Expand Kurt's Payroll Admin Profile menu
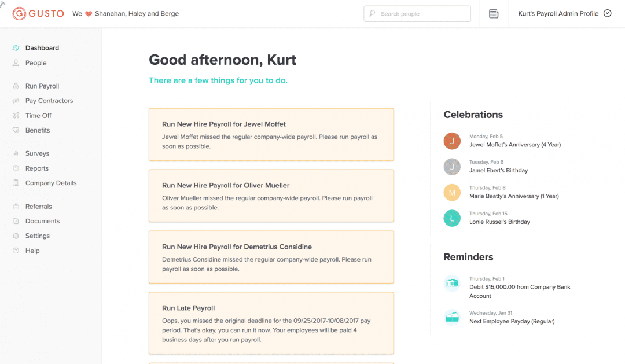 pos(563,13)
